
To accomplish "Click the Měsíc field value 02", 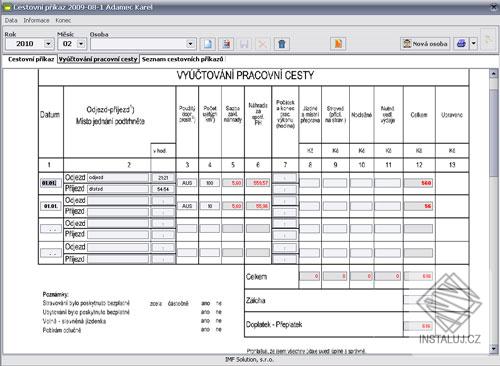I will (67, 44).
